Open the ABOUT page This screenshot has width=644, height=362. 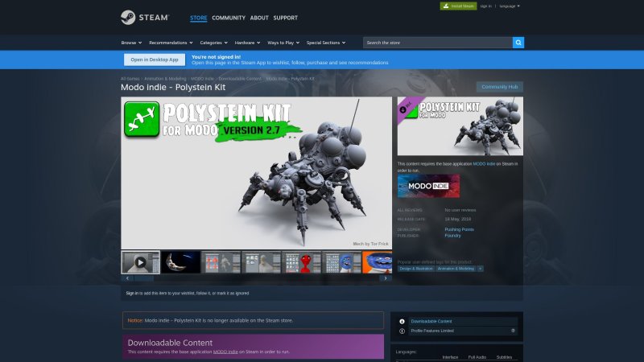(259, 18)
